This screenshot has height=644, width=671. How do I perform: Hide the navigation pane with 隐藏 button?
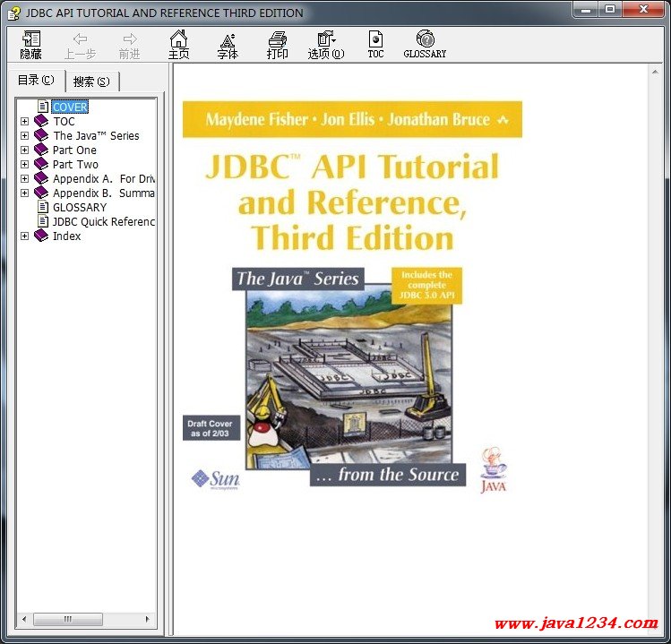pyautogui.click(x=30, y=45)
